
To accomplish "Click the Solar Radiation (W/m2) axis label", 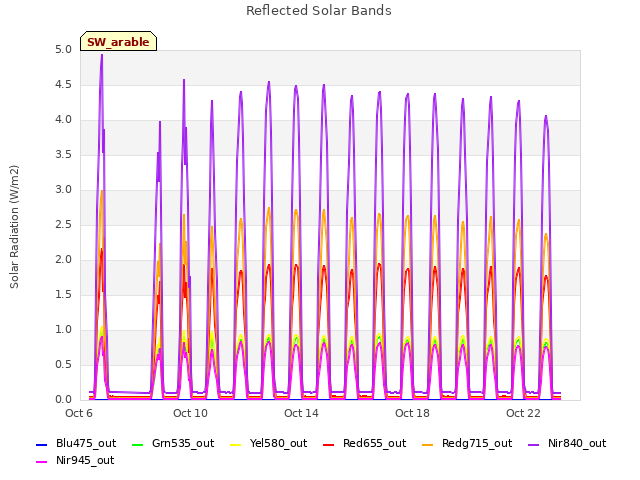I will pyautogui.click(x=14, y=227).
